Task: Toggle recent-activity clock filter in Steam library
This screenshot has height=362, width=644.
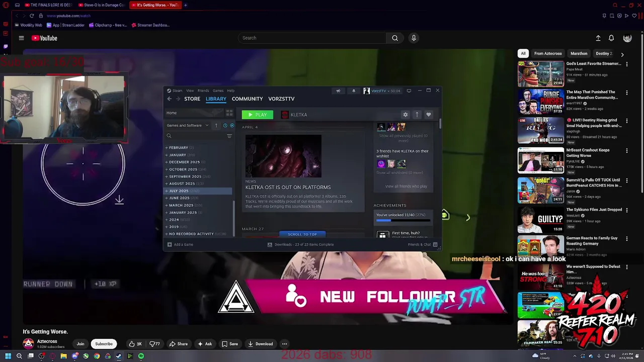Action: coord(225,125)
